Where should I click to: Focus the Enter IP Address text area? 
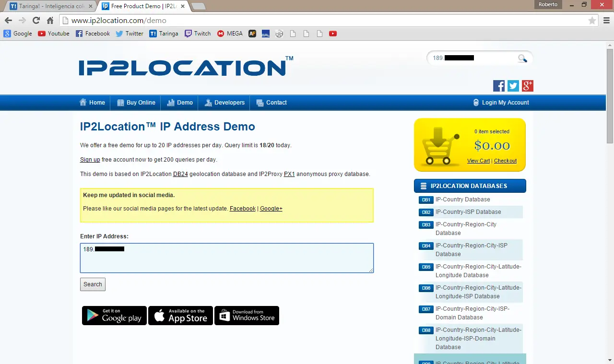click(x=227, y=258)
